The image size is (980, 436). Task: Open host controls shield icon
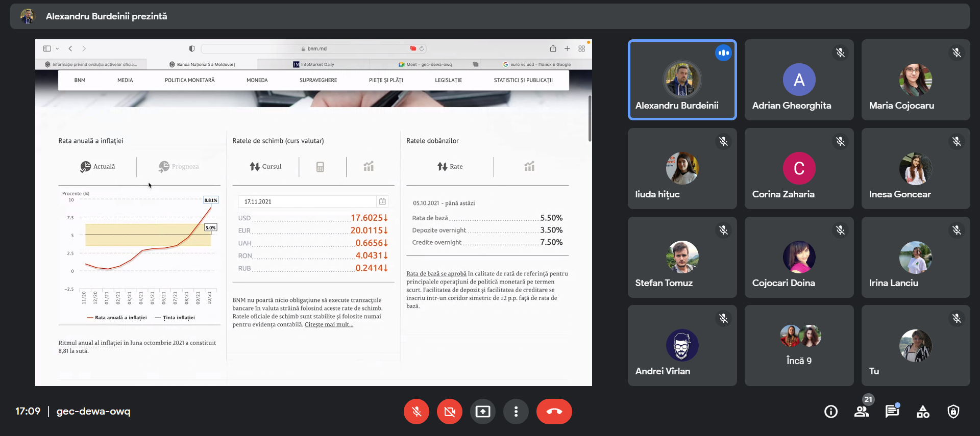point(953,412)
